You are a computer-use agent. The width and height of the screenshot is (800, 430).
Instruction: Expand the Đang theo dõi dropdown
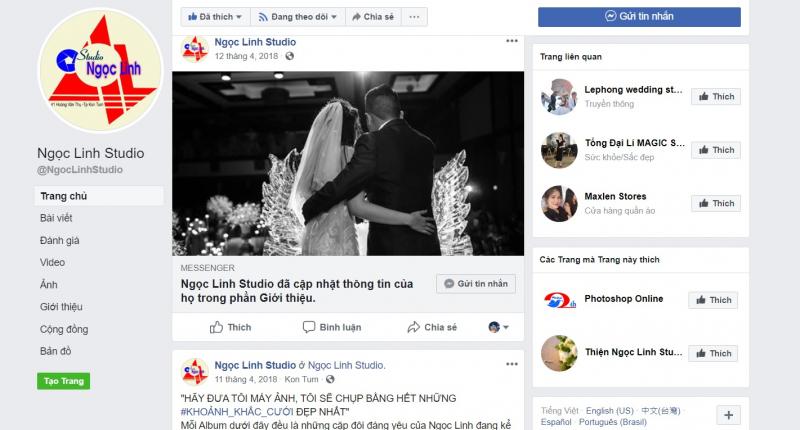tap(298, 17)
